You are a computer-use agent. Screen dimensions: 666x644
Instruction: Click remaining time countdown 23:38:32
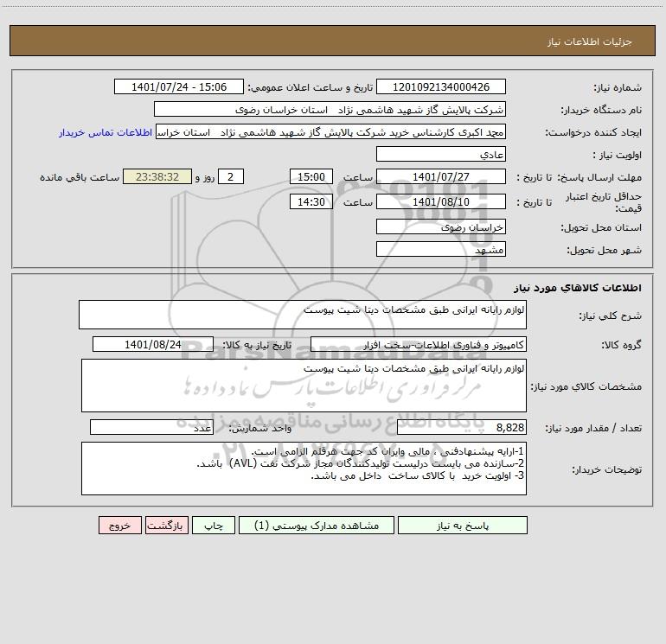pos(157,176)
